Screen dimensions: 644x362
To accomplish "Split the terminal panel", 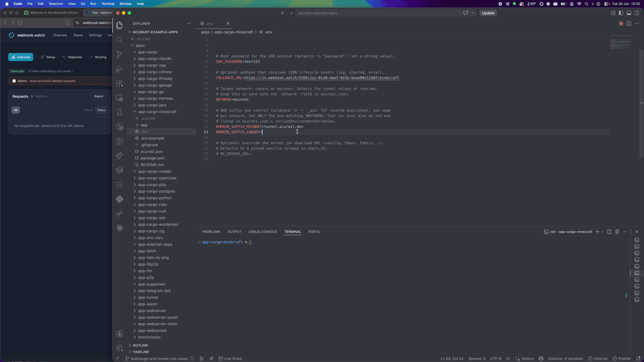I will click(609, 232).
